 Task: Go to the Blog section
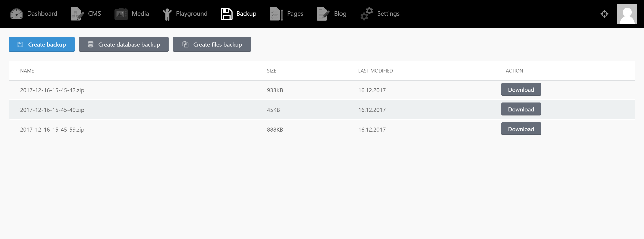click(340, 13)
